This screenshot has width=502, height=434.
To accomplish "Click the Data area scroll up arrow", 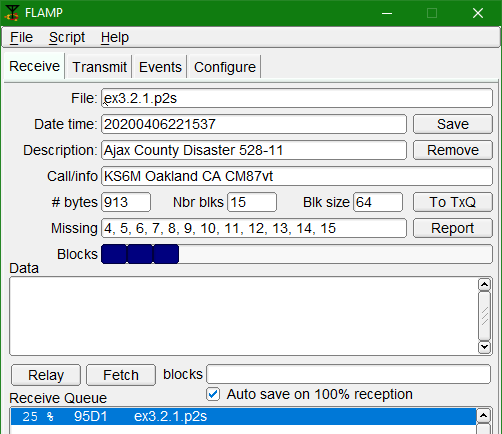I will click(484, 284).
